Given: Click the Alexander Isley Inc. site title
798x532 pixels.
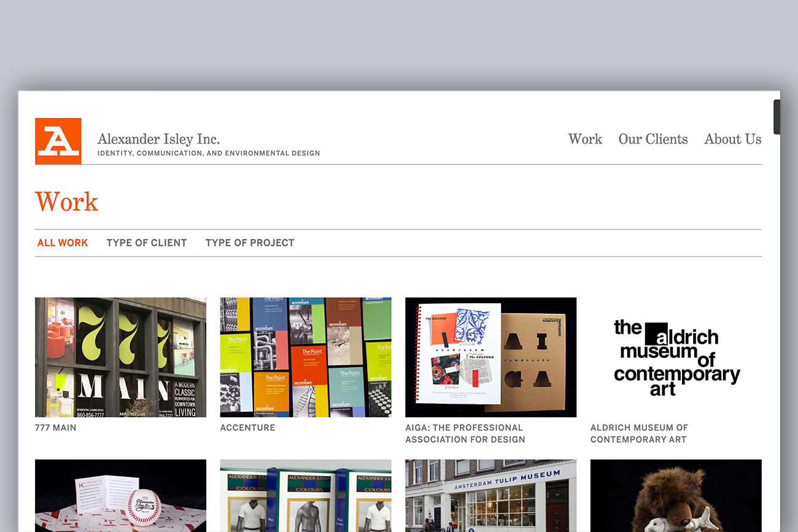Looking at the screenshot, I should pos(158,139).
